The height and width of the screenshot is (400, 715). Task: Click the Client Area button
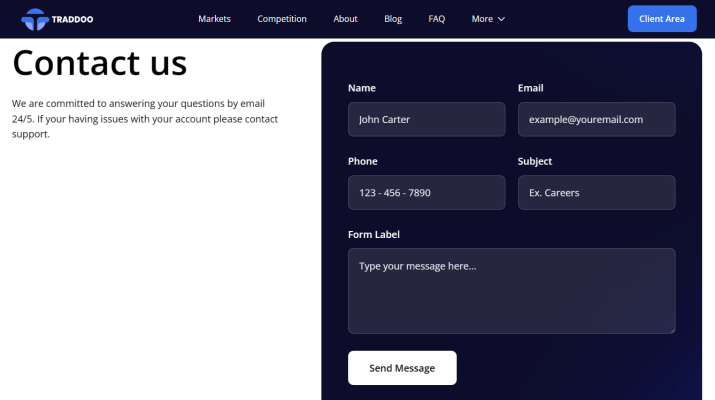(662, 19)
